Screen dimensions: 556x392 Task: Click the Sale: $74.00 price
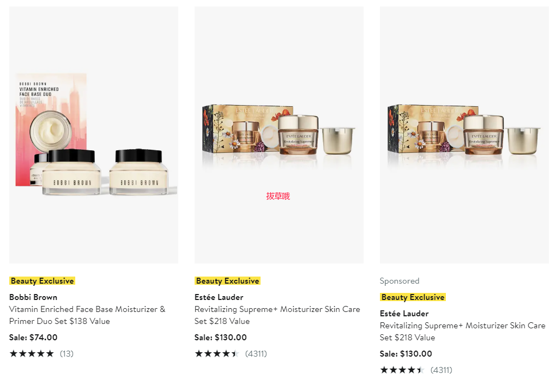(x=33, y=338)
